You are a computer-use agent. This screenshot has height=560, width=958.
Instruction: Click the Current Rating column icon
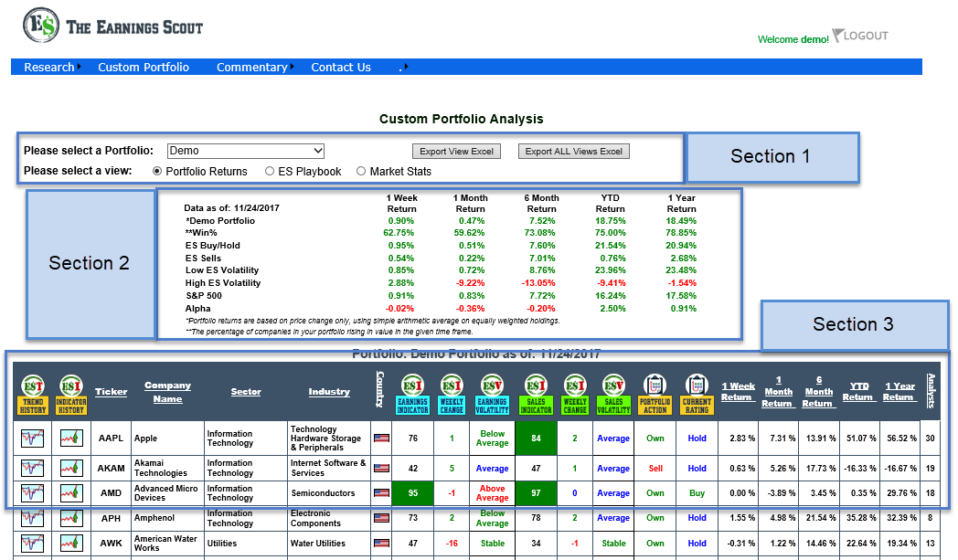697,393
